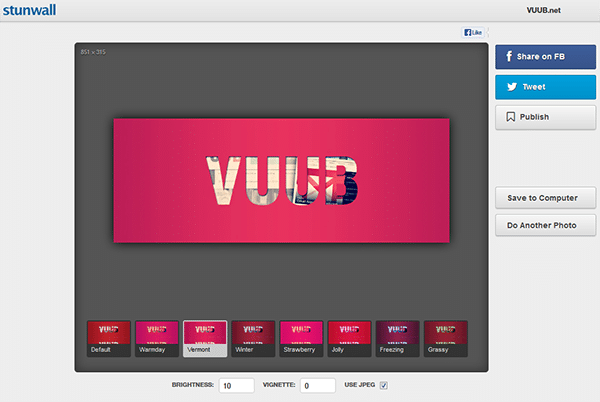Save the image to computer
The width and height of the screenshot is (600, 402).
pyautogui.click(x=545, y=198)
